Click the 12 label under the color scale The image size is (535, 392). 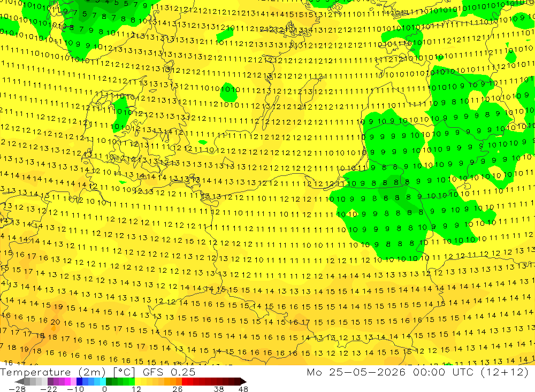pyautogui.click(x=136, y=389)
